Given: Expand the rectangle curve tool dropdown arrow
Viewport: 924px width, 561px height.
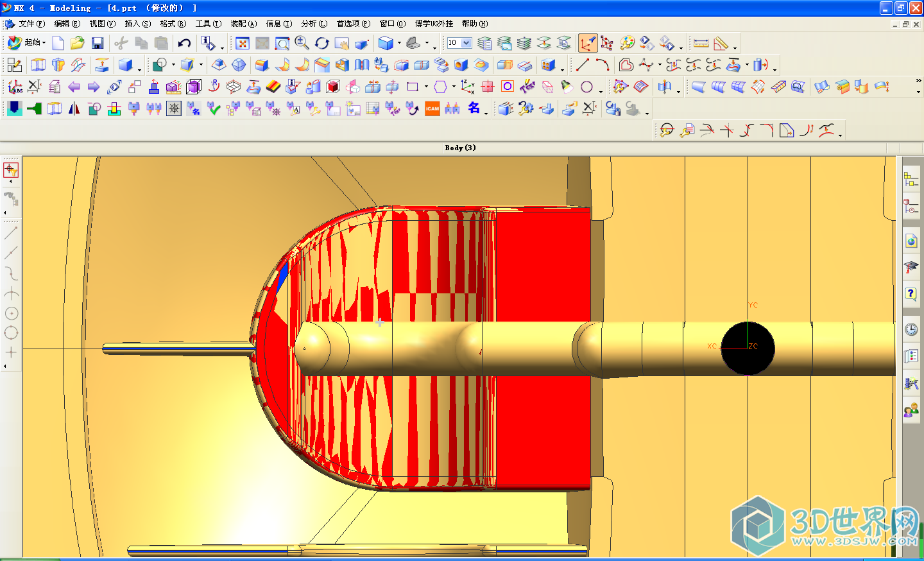Looking at the screenshot, I should [426, 87].
